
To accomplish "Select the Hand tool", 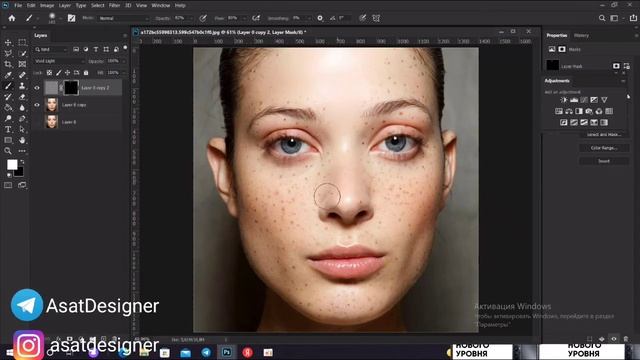I will (x=22, y=140).
